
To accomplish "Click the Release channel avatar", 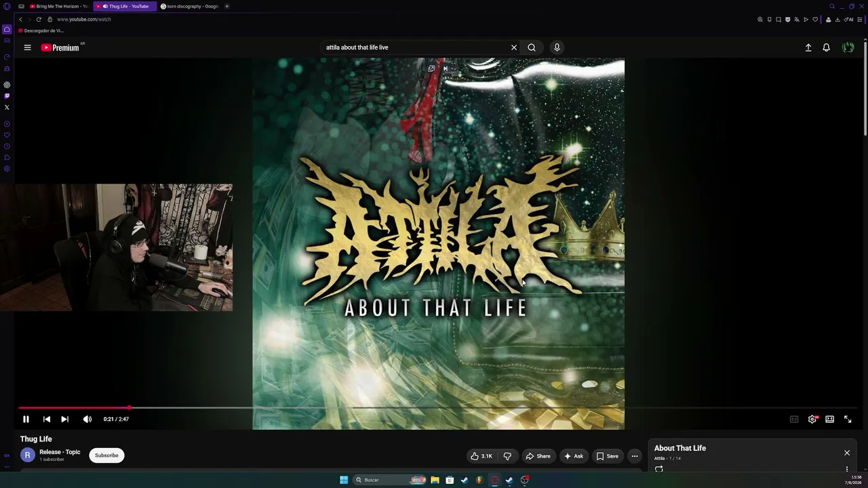I will pos(28,455).
